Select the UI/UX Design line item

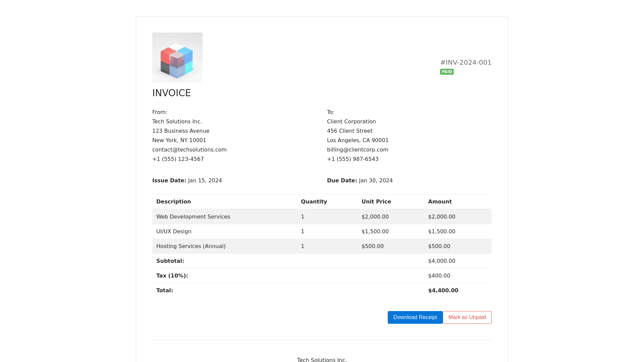tap(174, 232)
